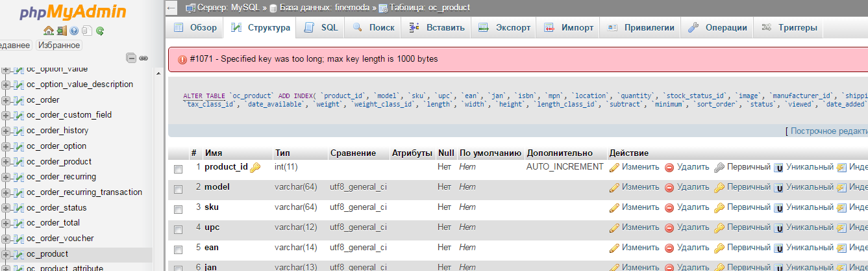Check the ean row checkbox
This screenshot has width=868, height=271.
[x=179, y=250]
